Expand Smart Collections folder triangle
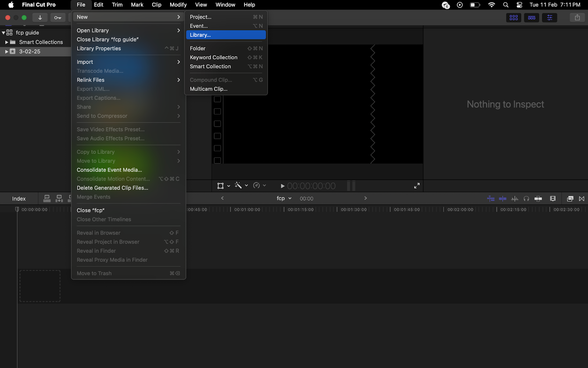 [x=7, y=42]
